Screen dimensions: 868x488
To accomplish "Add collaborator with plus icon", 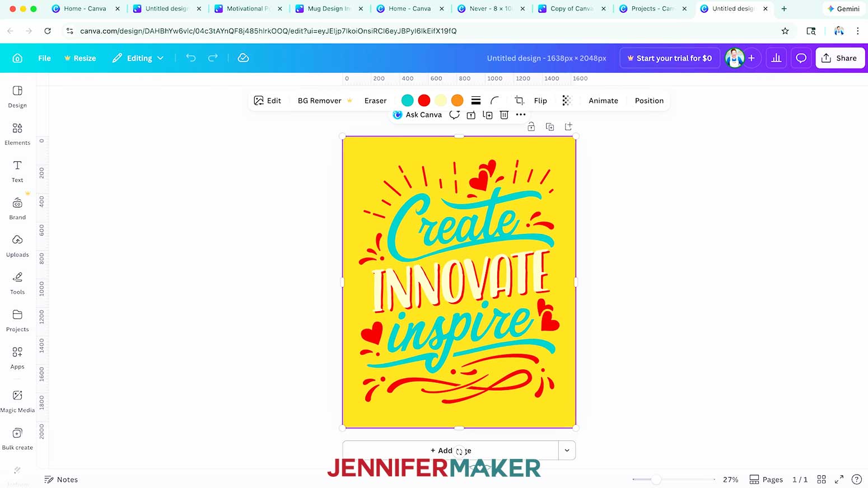I will tap(752, 58).
